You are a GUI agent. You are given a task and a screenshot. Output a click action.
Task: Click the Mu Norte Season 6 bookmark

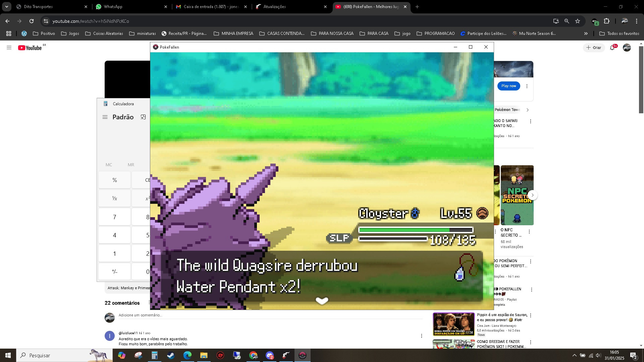(x=534, y=34)
